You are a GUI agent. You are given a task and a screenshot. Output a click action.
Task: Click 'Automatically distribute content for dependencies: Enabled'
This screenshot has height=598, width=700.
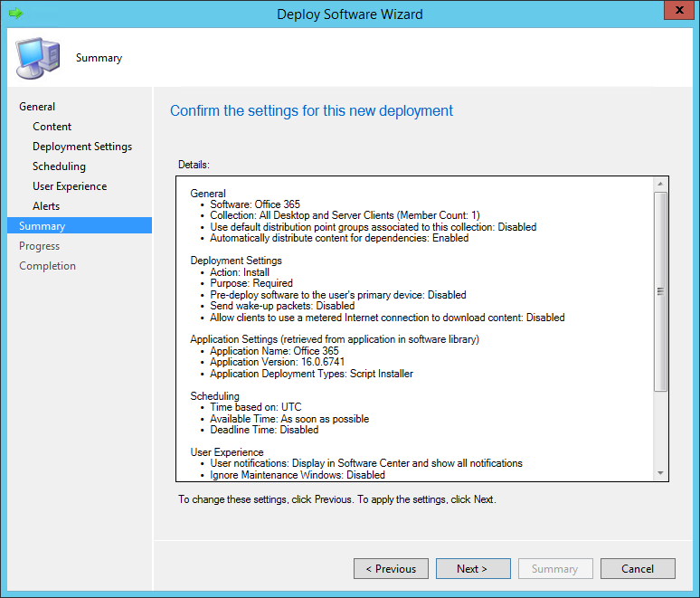339,238
